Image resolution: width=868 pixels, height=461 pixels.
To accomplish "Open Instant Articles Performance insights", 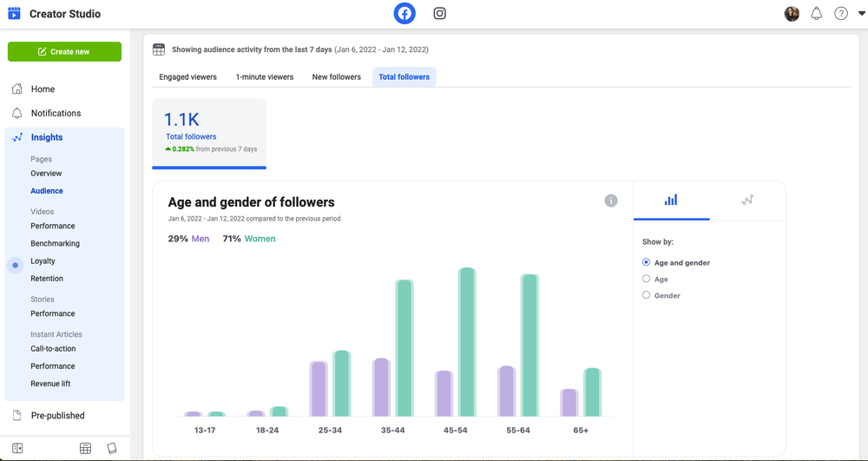I will click(53, 366).
